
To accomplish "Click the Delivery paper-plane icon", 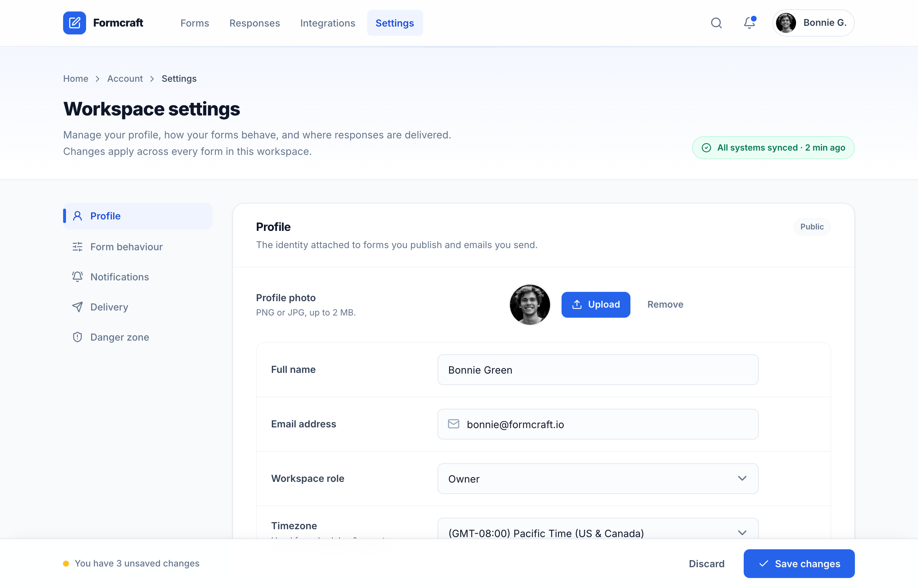I will tap(77, 307).
